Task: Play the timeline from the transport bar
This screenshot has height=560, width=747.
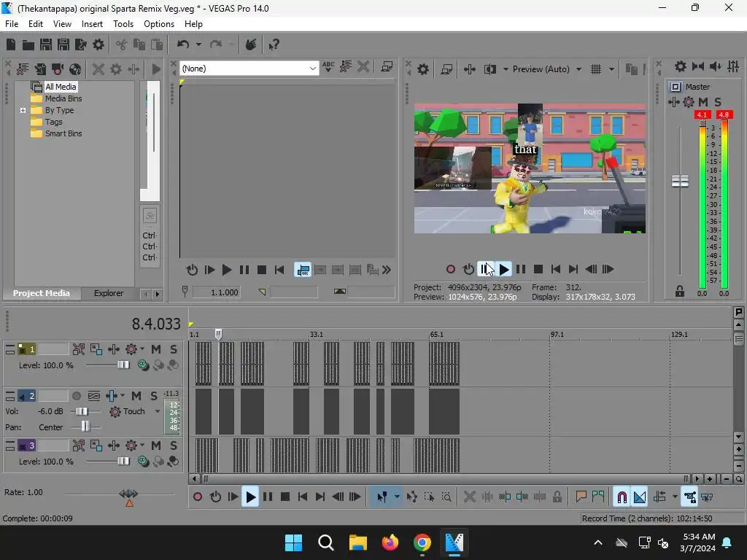Action: tap(250, 497)
